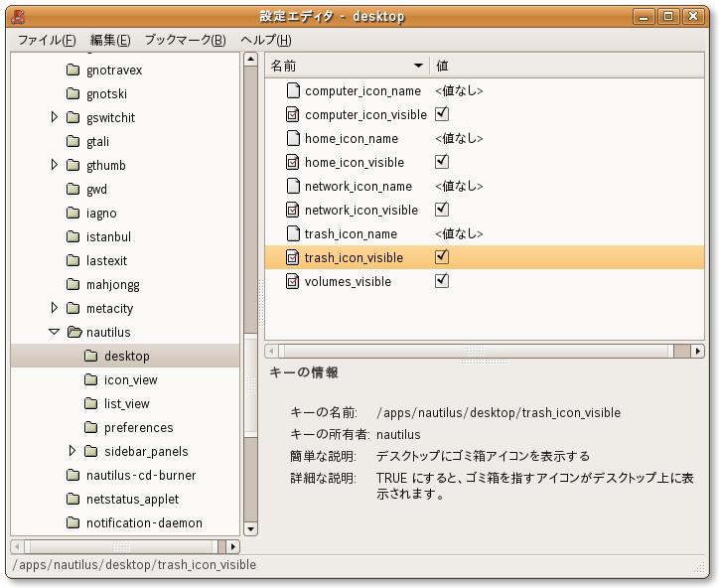Uncheck the home_icon_visible checkbox
The image size is (719, 588).
(442, 162)
